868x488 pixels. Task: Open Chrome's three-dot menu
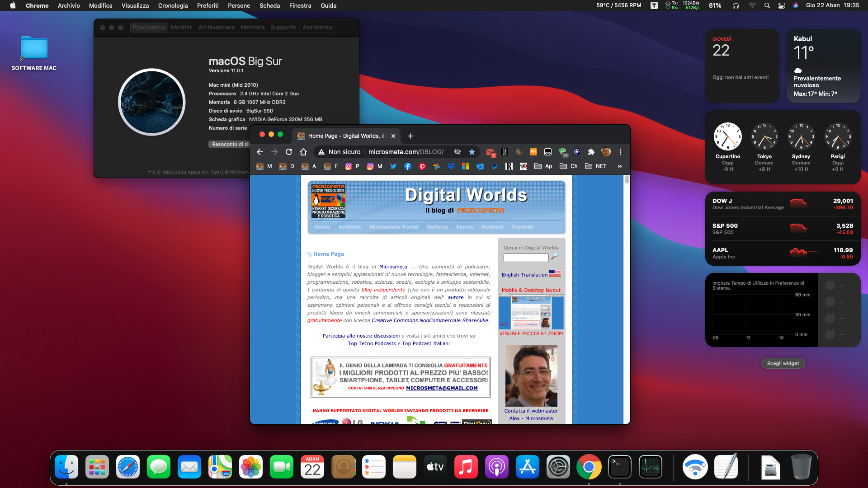(620, 152)
